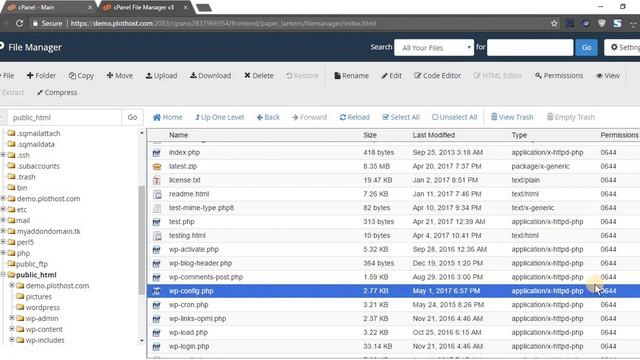The height and width of the screenshot is (360, 640).
Task: Click the Copy toolbar button
Action: pos(81,76)
